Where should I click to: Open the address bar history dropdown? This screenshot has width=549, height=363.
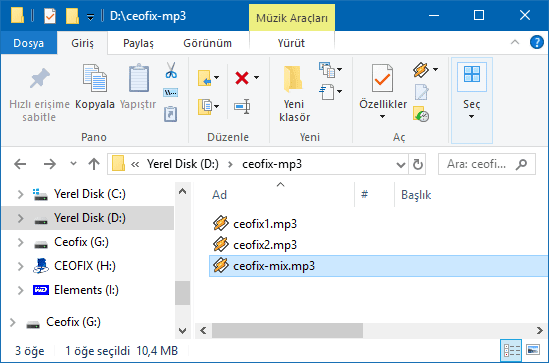[x=401, y=164]
